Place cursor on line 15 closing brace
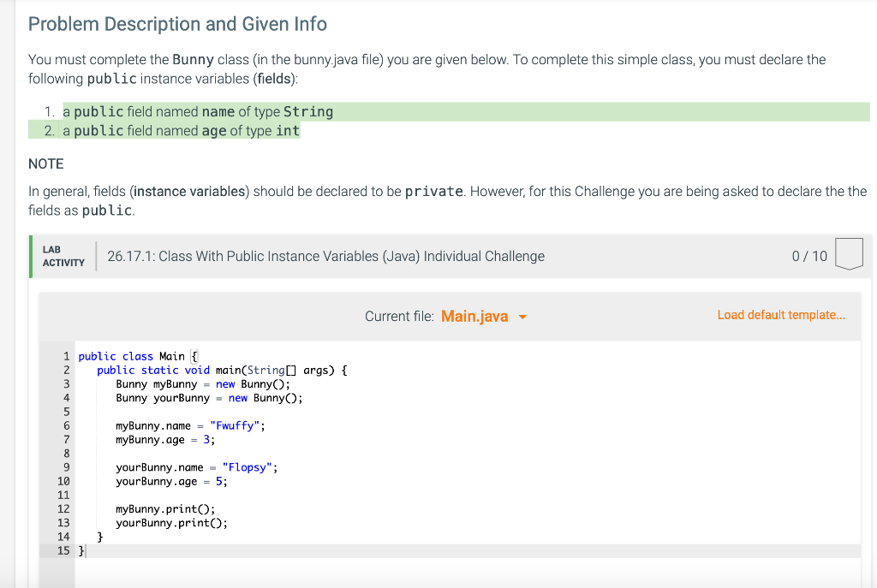Screen dimensions: 877x588 pyautogui.click(x=82, y=550)
